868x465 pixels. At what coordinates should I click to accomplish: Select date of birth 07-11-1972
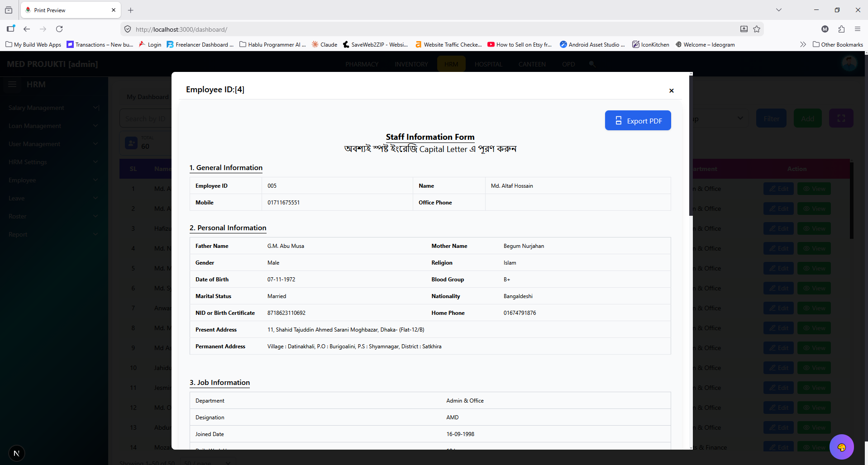point(281,280)
